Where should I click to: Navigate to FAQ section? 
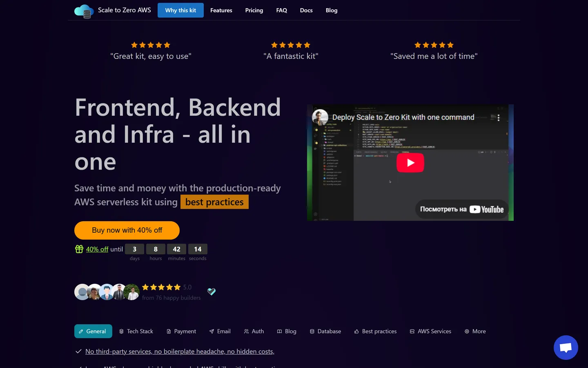pos(281,10)
